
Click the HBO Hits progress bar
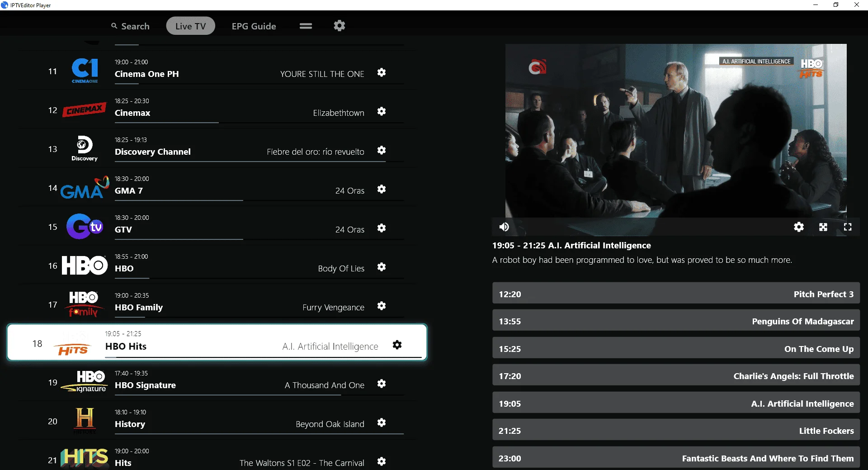click(x=263, y=357)
